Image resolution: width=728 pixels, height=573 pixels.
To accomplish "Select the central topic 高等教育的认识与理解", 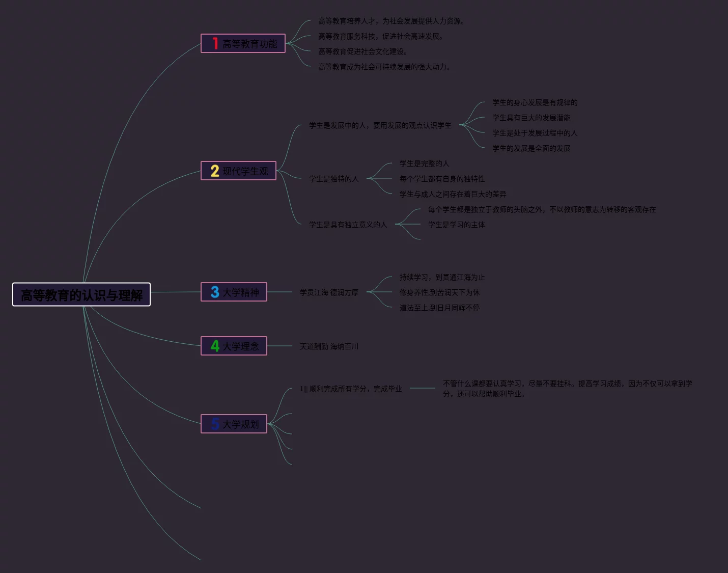I will pyautogui.click(x=81, y=295).
